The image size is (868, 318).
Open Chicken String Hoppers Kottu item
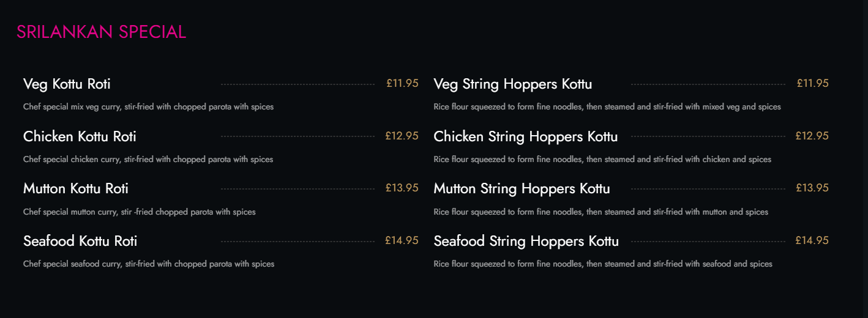click(x=525, y=136)
